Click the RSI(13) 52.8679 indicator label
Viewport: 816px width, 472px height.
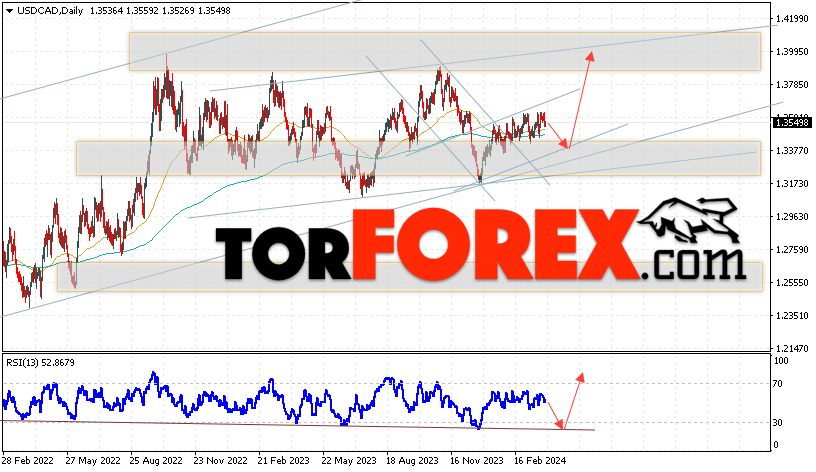[40, 362]
